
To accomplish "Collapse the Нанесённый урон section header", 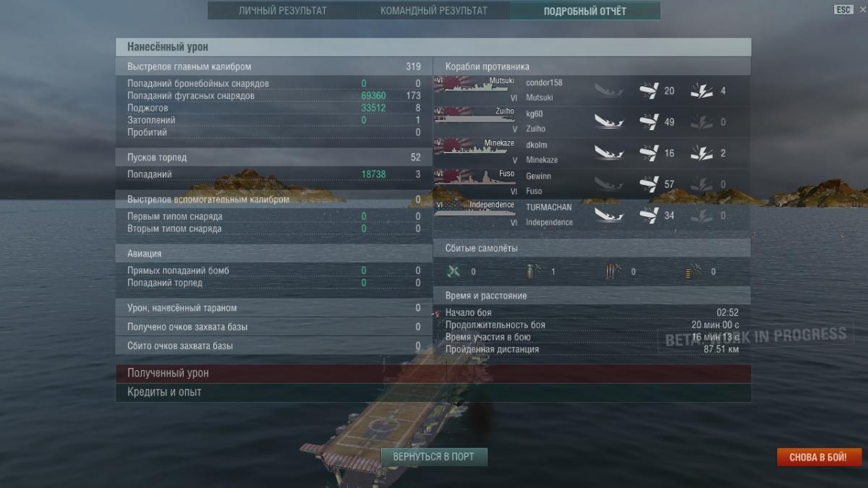I will pyautogui.click(x=433, y=47).
